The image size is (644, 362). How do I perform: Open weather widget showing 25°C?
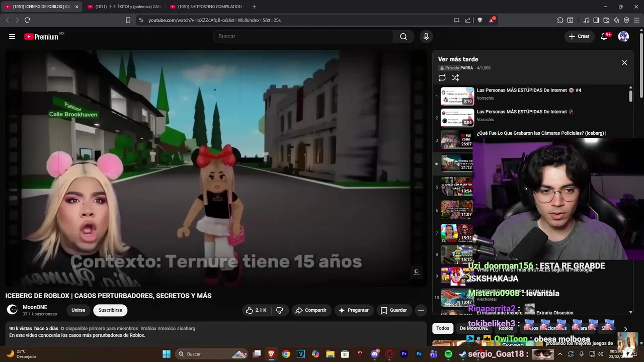point(20,354)
